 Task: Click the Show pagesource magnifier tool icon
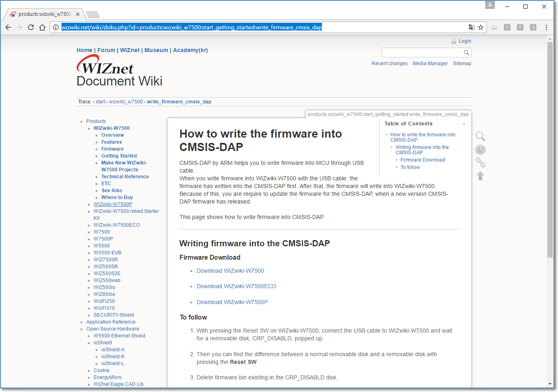(481, 136)
